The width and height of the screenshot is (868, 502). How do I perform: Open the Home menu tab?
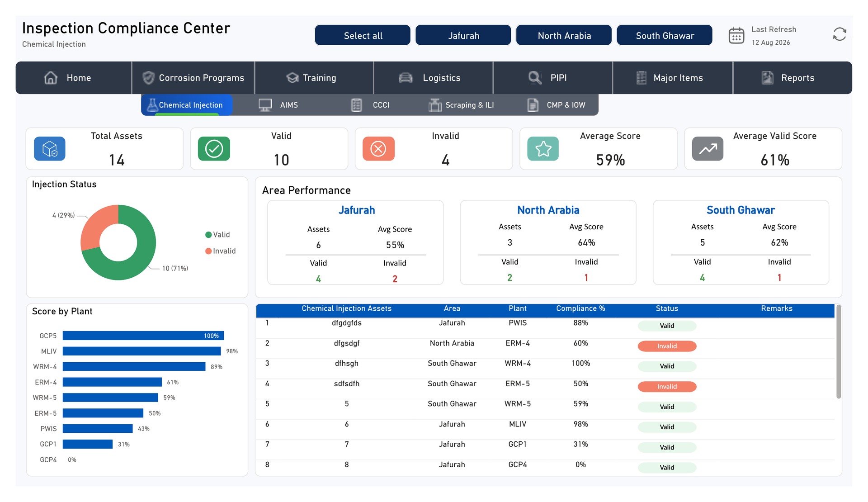(x=74, y=78)
